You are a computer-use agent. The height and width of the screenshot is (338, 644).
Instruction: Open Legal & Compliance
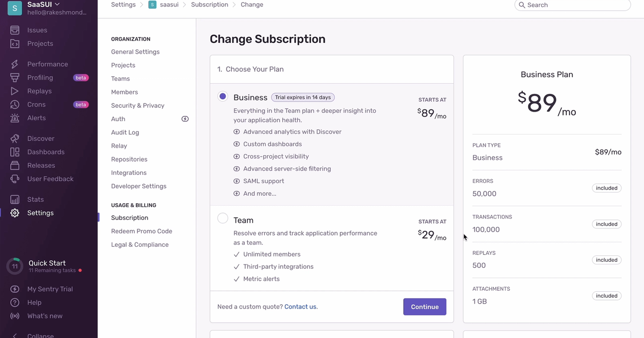(140, 245)
